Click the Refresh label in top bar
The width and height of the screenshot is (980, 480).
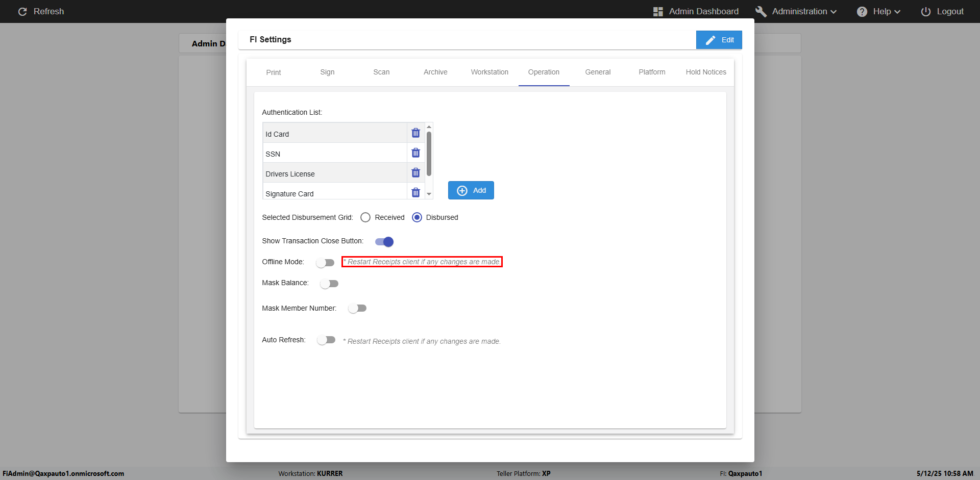(49, 11)
